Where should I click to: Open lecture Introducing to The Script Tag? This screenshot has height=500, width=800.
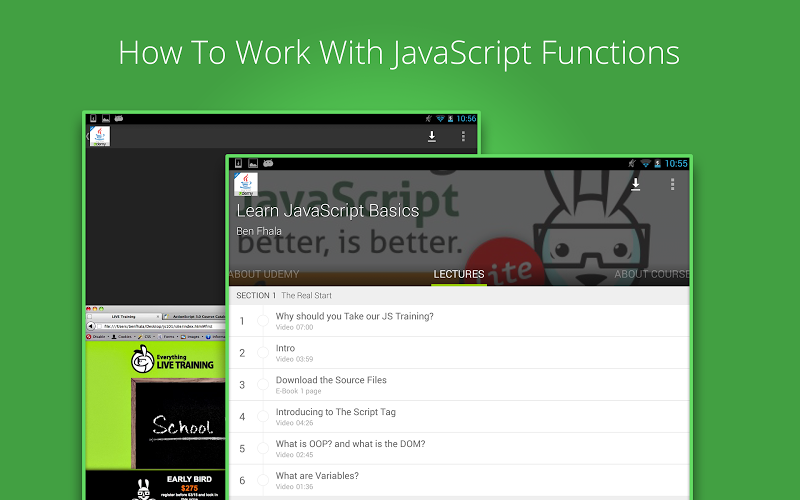tap(459, 416)
